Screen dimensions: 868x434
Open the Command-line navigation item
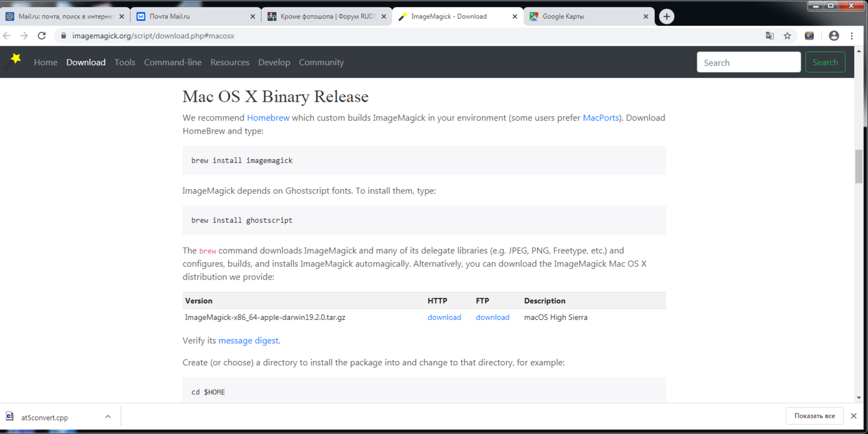click(173, 62)
